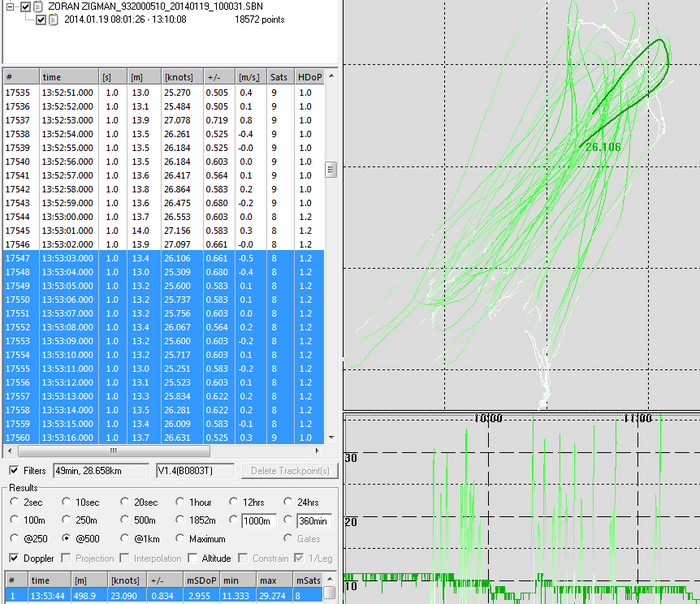This screenshot has width=700, height=604.
Task: Select the 100m results option
Action: (14, 520)
